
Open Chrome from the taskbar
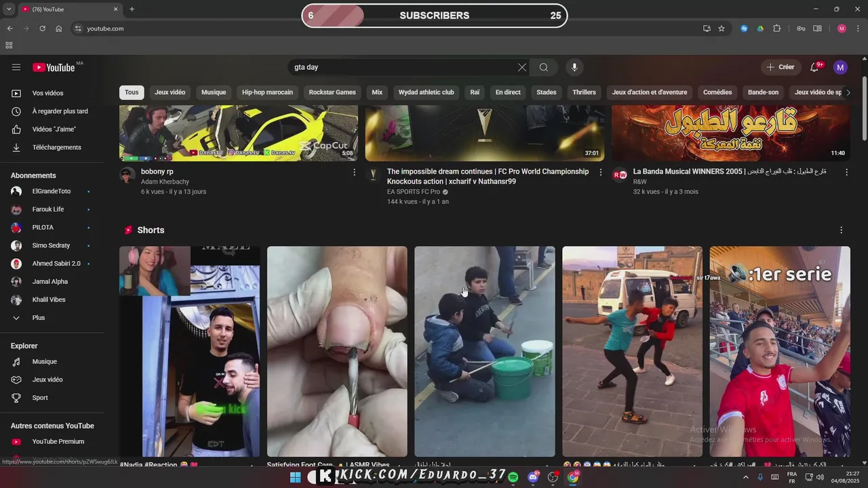coord(573,477)
